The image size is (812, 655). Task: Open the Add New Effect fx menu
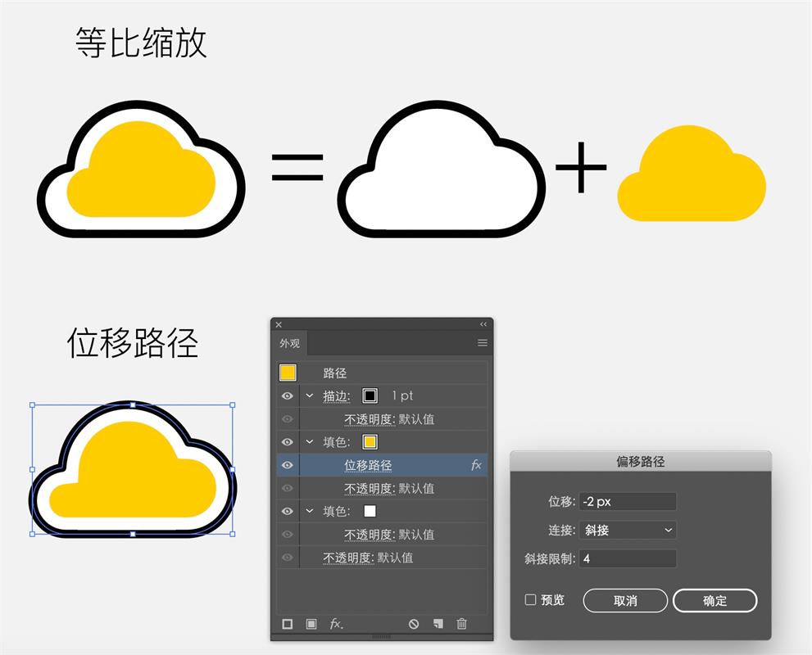point(335,623)
